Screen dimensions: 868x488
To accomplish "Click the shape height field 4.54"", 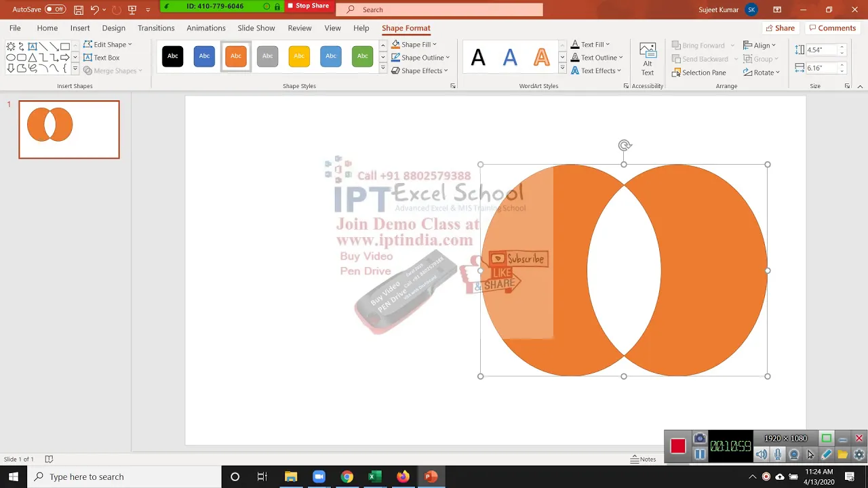I will (821, 50).
